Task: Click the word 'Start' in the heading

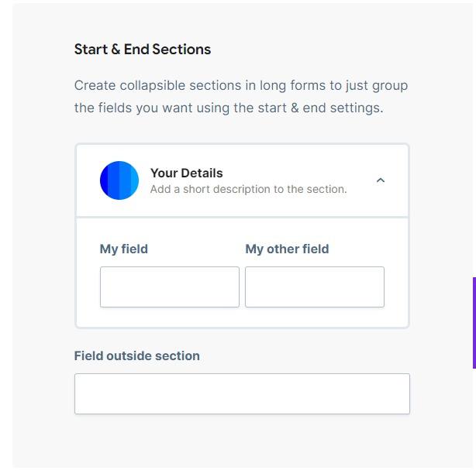Action: coord(91,49)
